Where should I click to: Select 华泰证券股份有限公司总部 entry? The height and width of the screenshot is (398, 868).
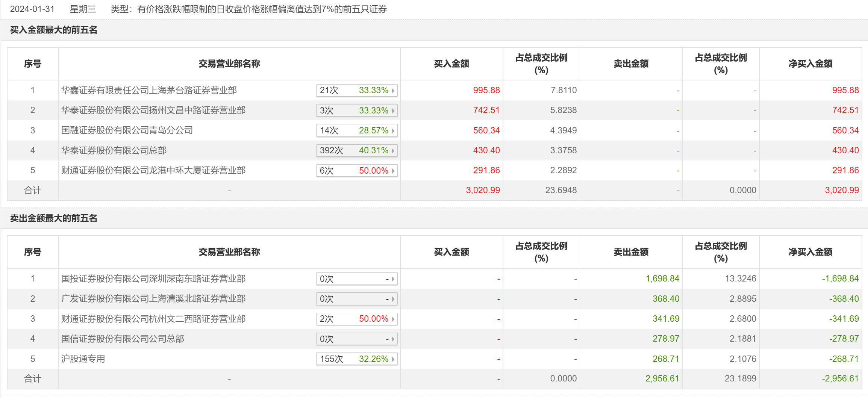click(x=114, y=150)
